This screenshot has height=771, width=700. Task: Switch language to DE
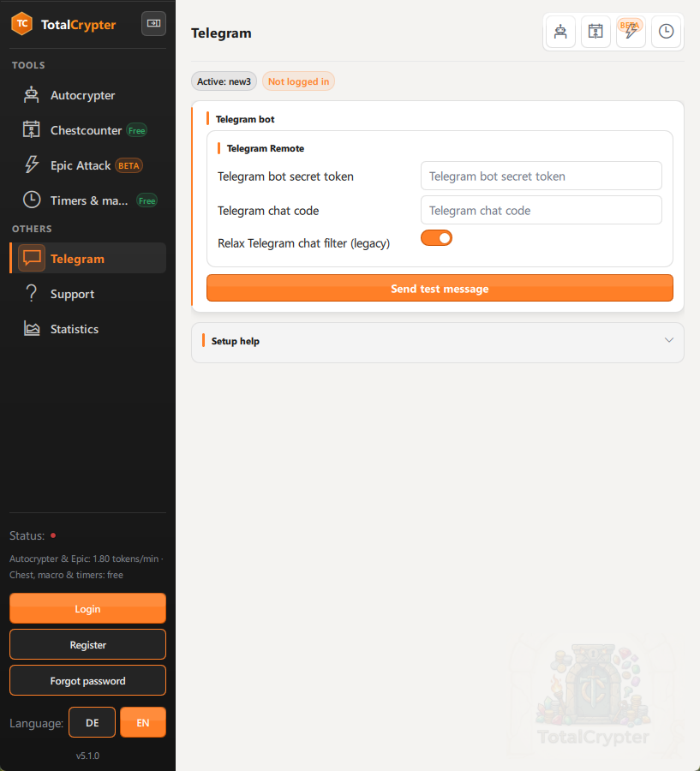[x=92, y=722]
